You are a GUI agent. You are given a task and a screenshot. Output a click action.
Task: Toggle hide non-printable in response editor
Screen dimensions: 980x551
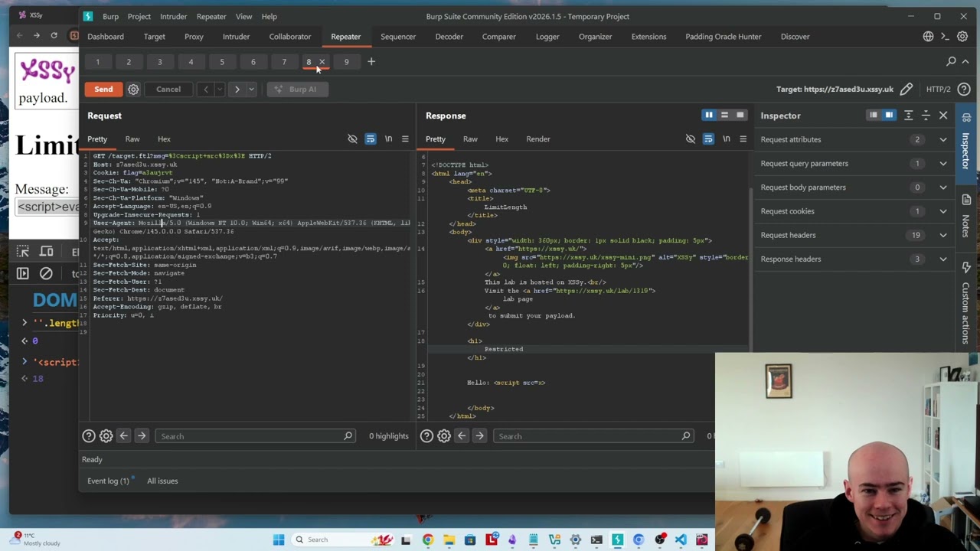click(x=691, y=139)
